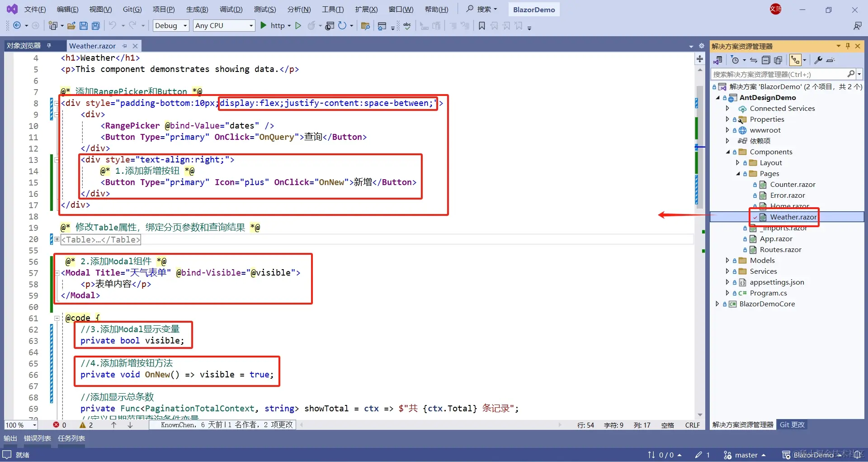Start debugging with the green http play button

[x=264, y=26]
